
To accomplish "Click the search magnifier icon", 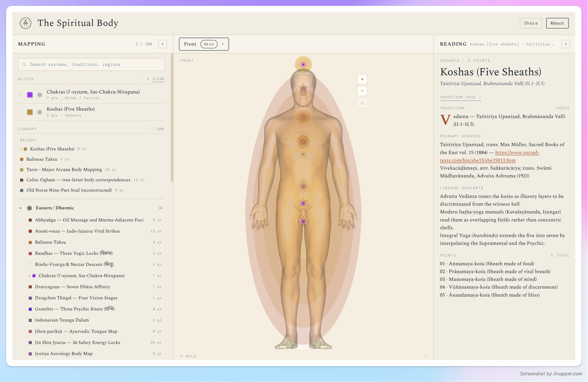I will 24,64.
